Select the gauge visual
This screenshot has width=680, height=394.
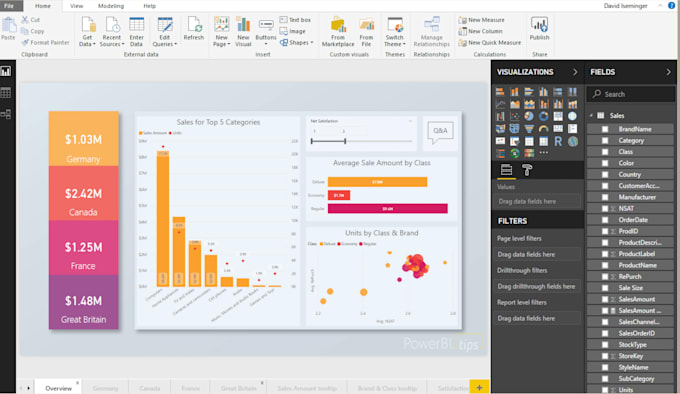tap(543, 129)
